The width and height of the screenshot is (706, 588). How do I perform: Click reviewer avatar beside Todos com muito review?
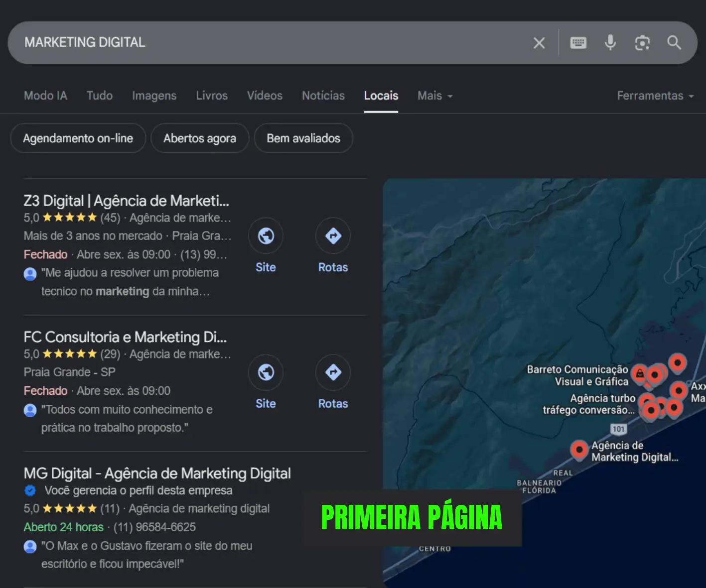30,410
